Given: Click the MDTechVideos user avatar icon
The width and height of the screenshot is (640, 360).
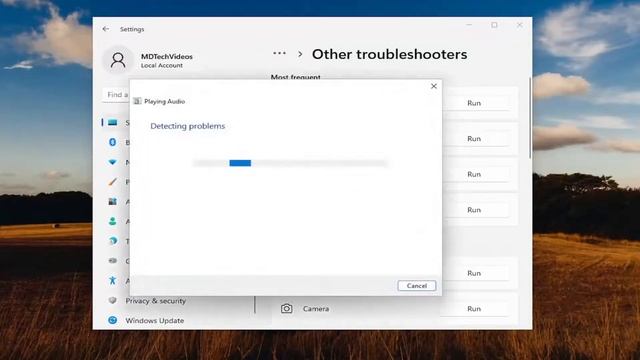Looking at the screenshot, I should point(118,60).
